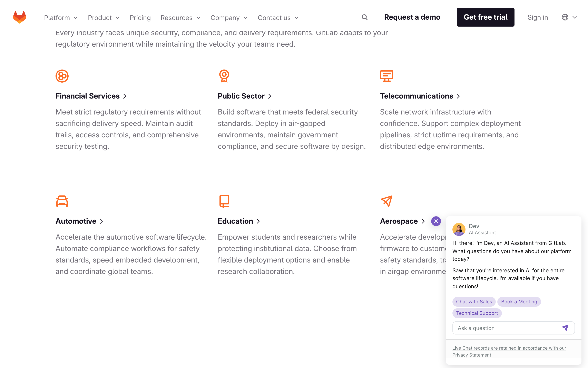The width and height of the screenshot is (588, 368).
Task: Expand the Resources menu
Action: coord(180,18)
